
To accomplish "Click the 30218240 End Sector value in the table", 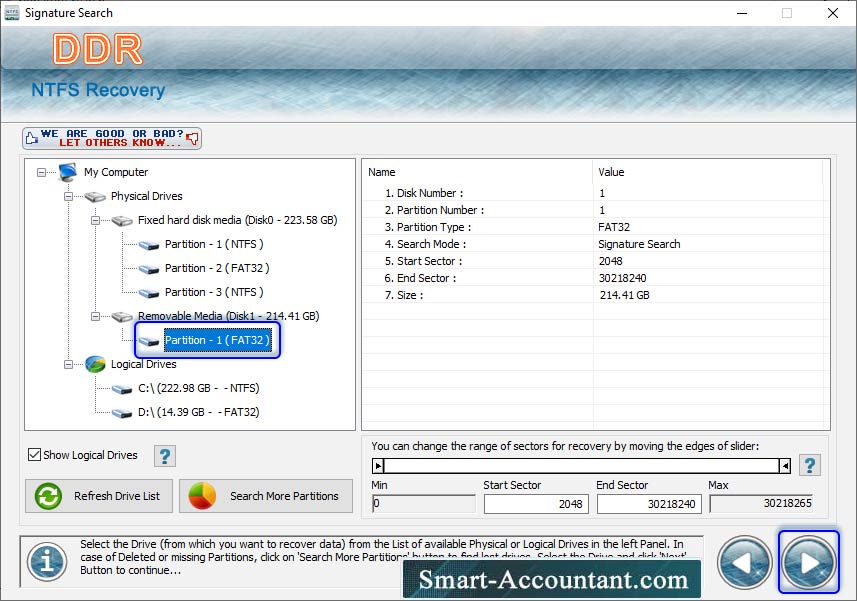I will pyautogui.click(x=623, y=278).
